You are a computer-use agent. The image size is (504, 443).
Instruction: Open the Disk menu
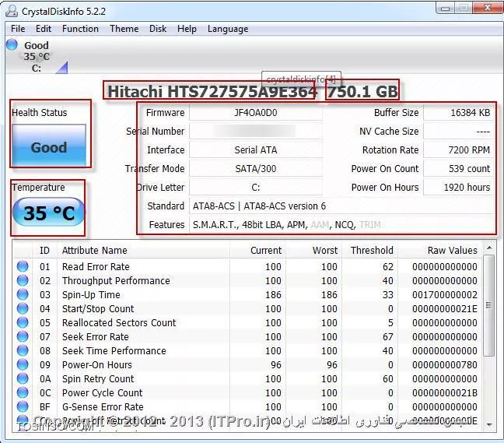(x=158, y=29)
